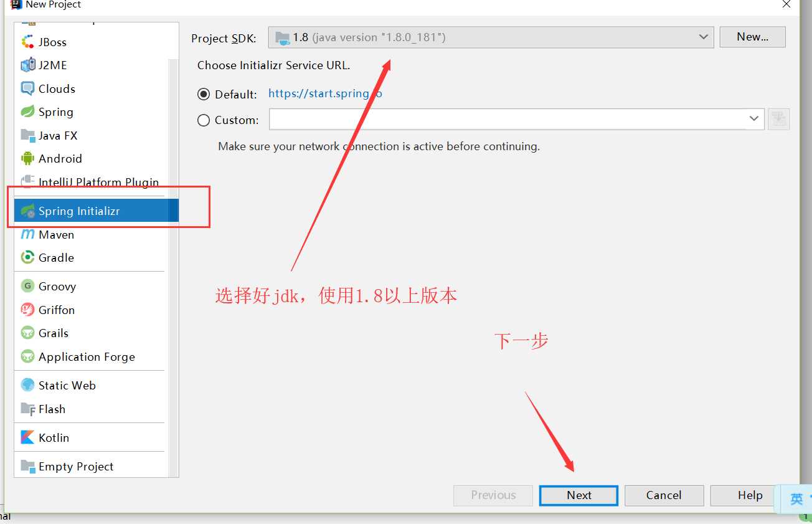Select the Spring leaf icon
This screenshot has height=524, width=812.
[x=27, y=112]
